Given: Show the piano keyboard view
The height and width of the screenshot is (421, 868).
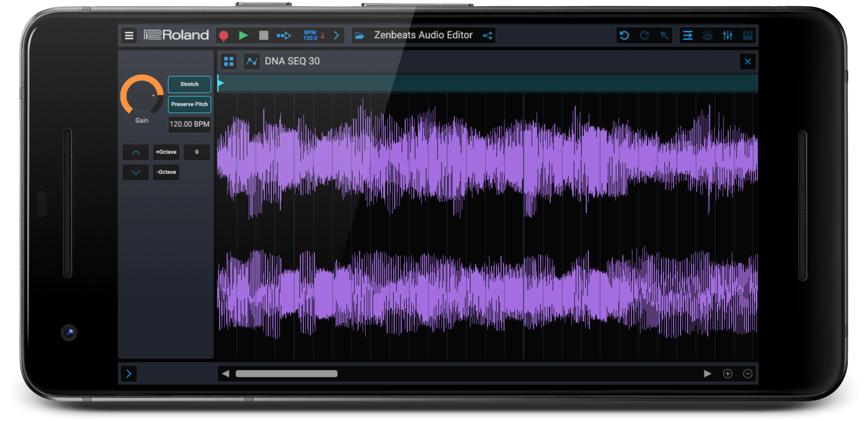Looking at the screenshot, I should click(x=747, y=35).
